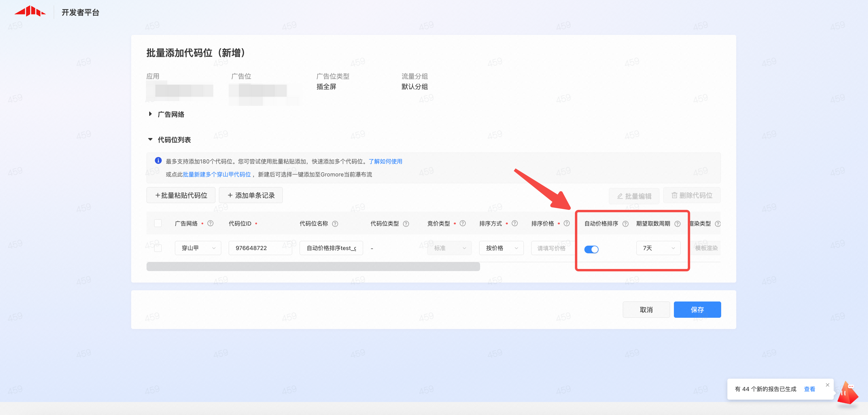Open the 穿山甲 ad network dropdown

coord(198,248)
